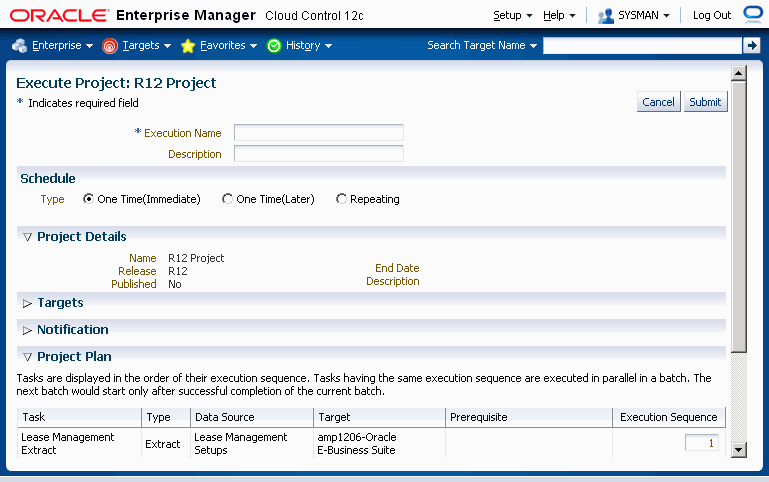Screen dimensions: 769x482
Task: Click the Enterprise cubes icon
Action: pyautogui.click(x=20, y=46)
